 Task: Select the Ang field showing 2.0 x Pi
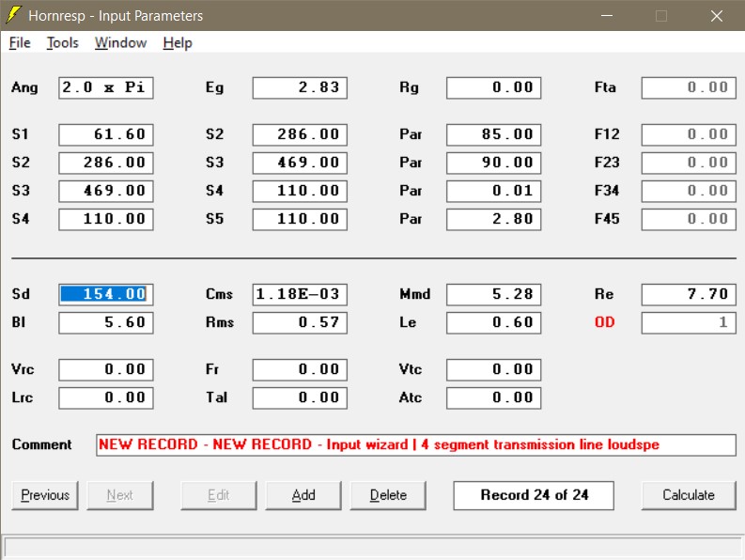click(106, 88)
